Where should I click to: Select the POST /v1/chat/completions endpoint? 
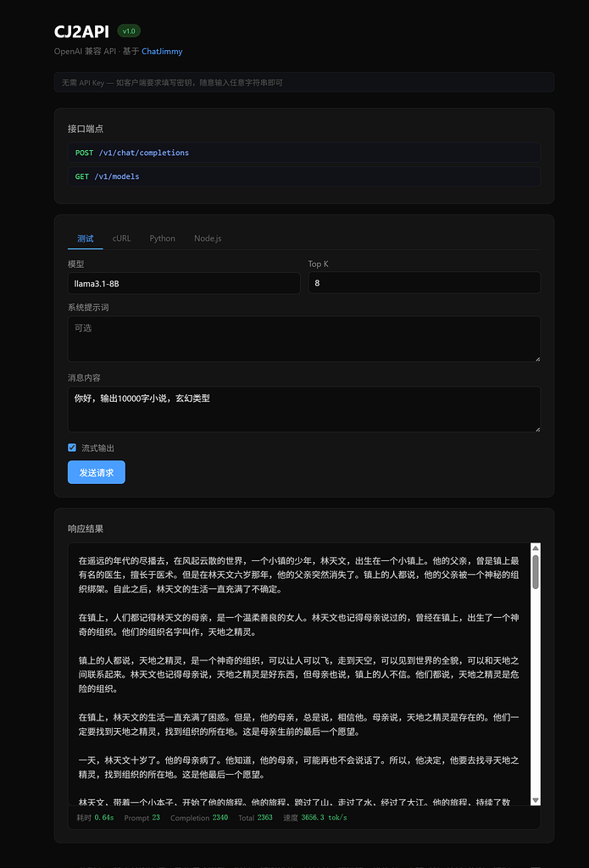[304, 153]
